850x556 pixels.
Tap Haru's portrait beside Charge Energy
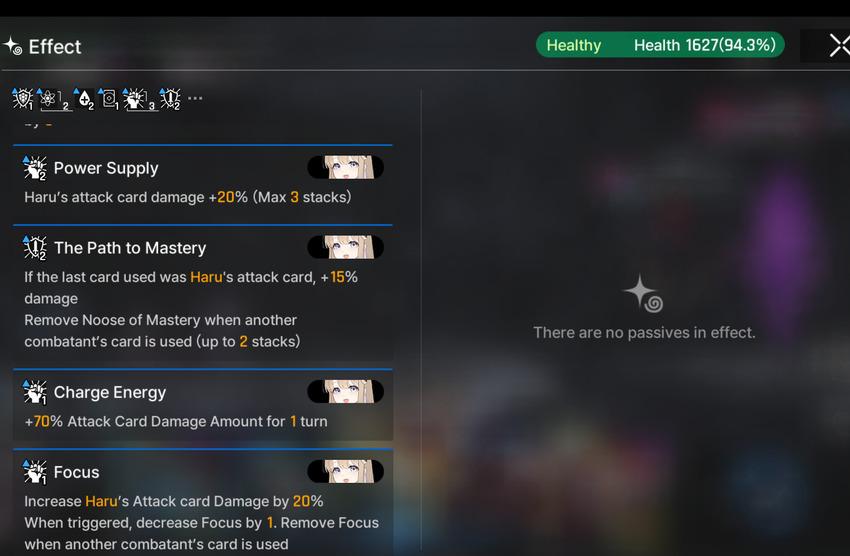(345, 391)
